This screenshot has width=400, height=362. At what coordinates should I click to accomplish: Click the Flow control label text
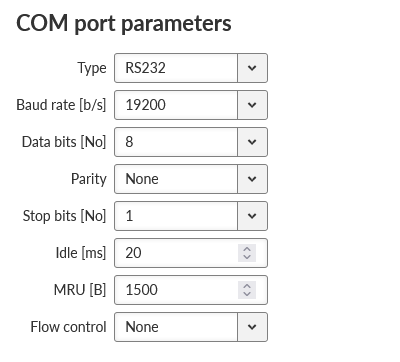pyautogui.click(x=68, y=327)
